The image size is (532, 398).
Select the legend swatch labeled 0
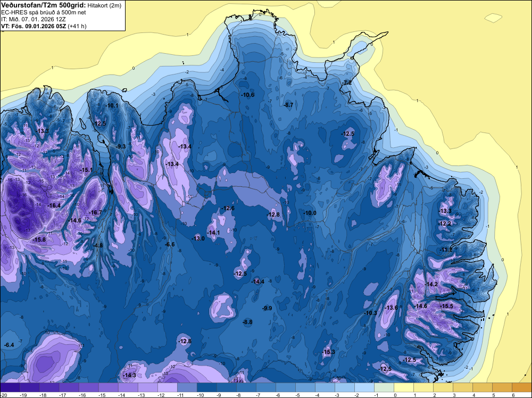(x=404, y=387)
